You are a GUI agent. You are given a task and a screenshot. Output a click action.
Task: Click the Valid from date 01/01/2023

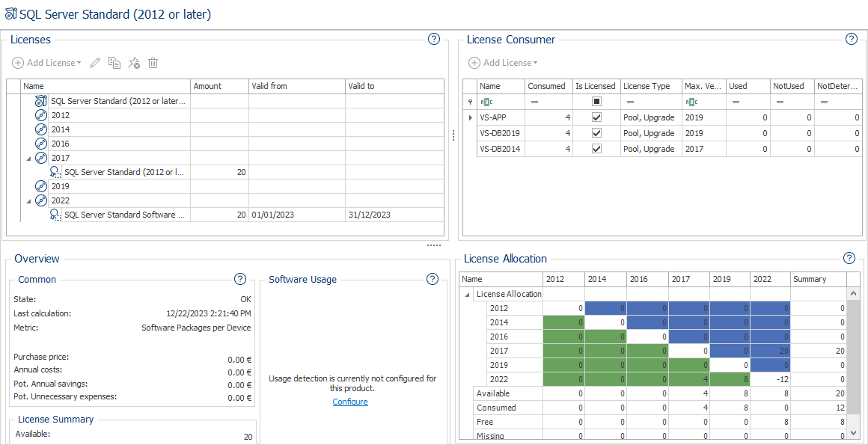tap(273, 215)
